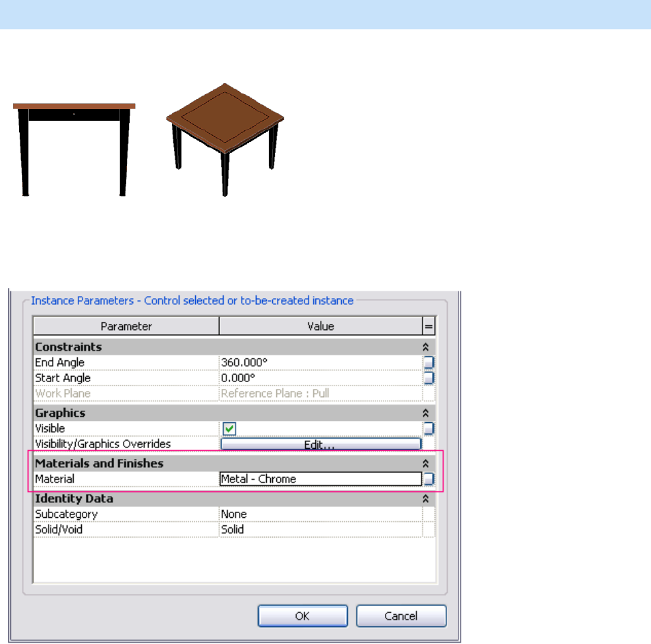
Task: Click the equals column header
Action: click(429, 326)
